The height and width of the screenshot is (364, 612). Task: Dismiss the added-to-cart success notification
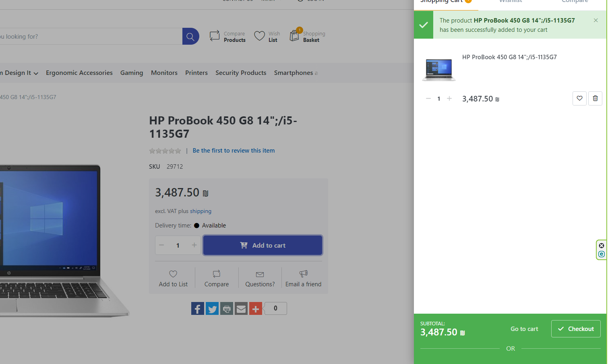pyautogui.click(x=595, y=20)
